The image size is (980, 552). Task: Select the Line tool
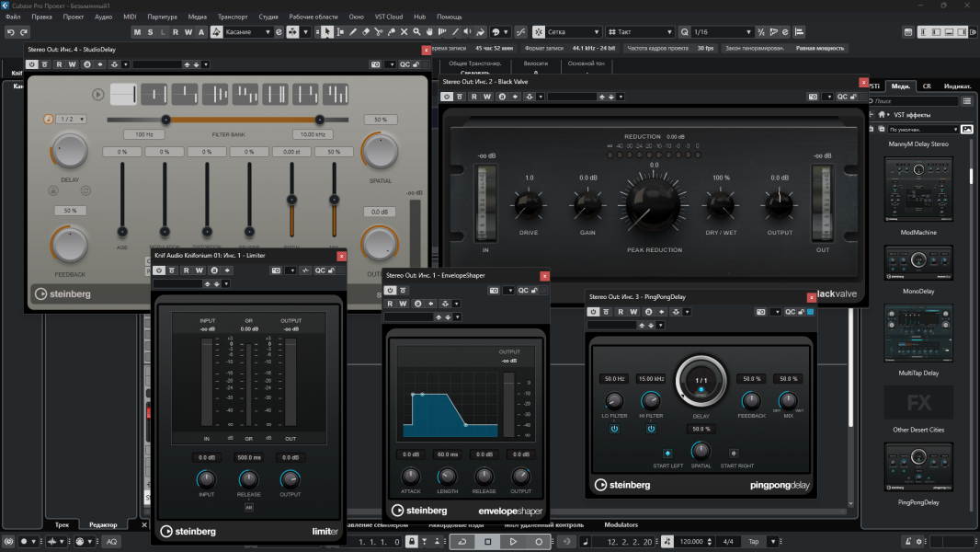[x=455, y=32]
